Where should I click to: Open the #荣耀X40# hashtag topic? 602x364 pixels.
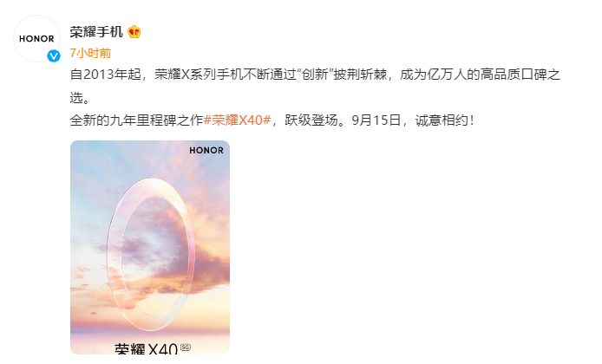(237, 120)
